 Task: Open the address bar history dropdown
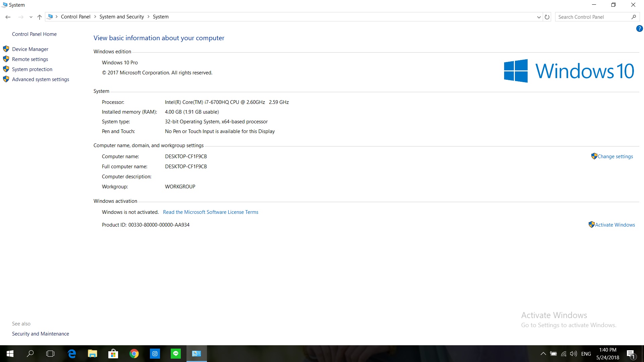coord(539,17)
